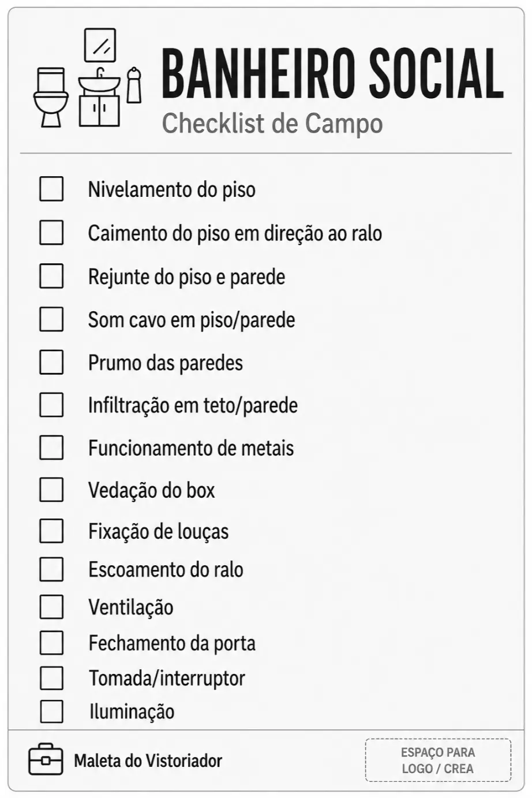Click the Maleta do Vistoriador label
Viewport: 532px width, 798px height.
[x=148, y=760]
